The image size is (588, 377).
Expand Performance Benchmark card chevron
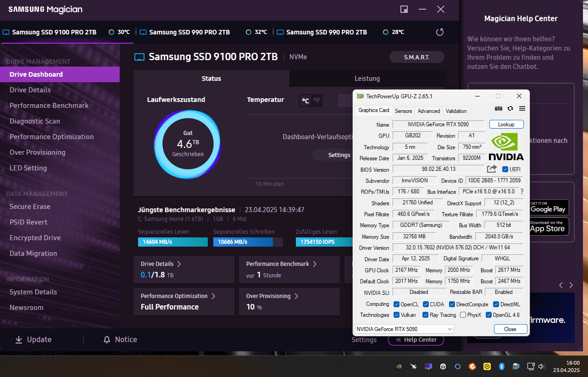point(314,264)
